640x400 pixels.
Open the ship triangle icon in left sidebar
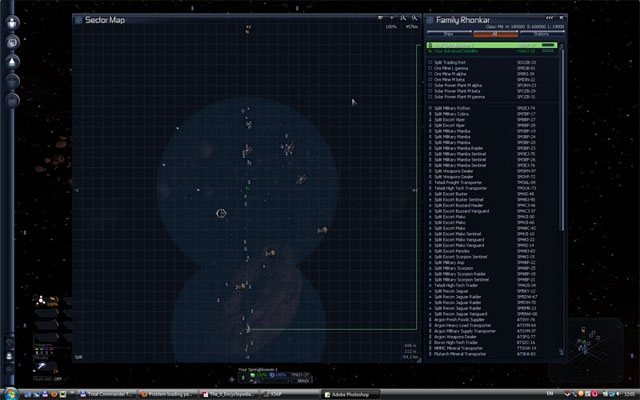[x=12, y=62]
